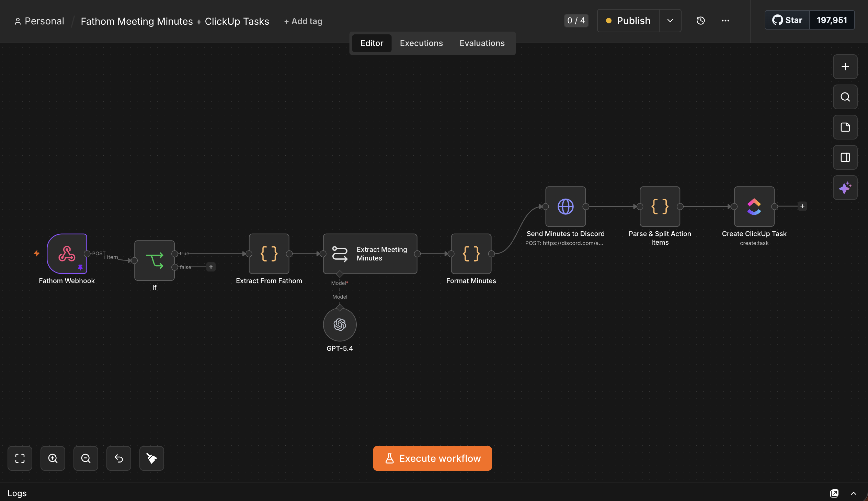The image size is (868, 501).
Task: Switch to the Executions tab
Action: point(421,43)
